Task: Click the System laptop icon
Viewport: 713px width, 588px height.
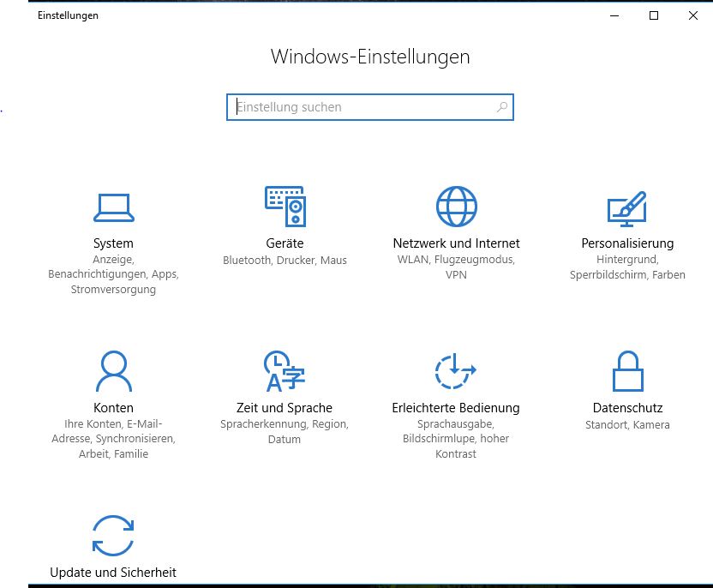Action: coord(113,207)
